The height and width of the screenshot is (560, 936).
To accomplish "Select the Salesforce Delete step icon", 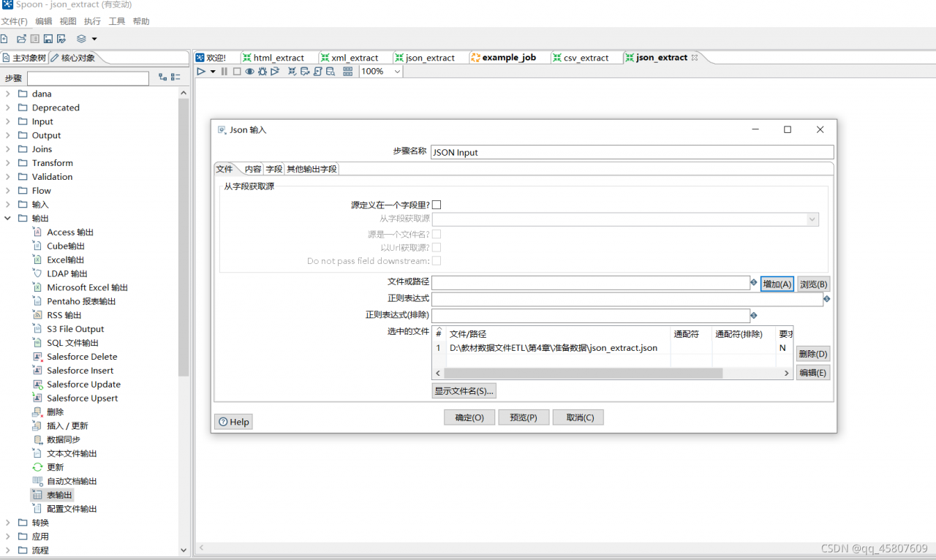I will tap(37, 357).
